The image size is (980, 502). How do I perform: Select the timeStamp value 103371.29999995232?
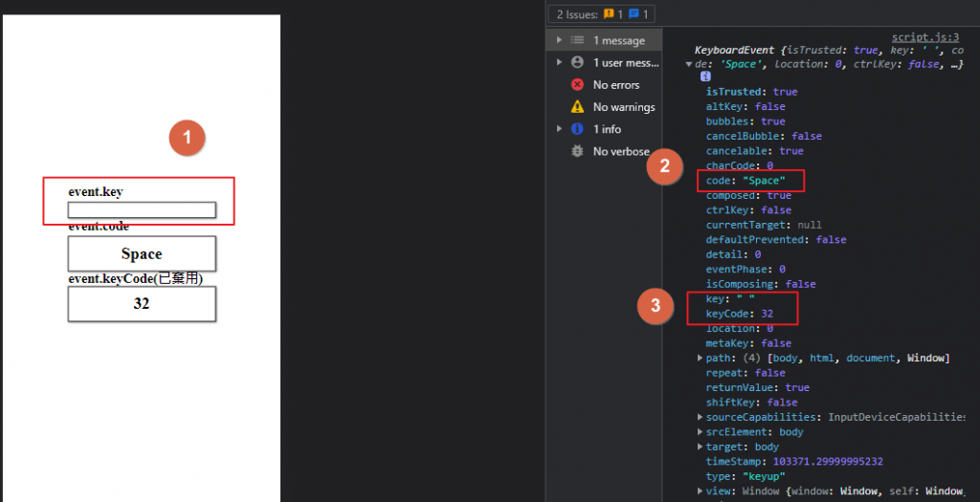828,462
